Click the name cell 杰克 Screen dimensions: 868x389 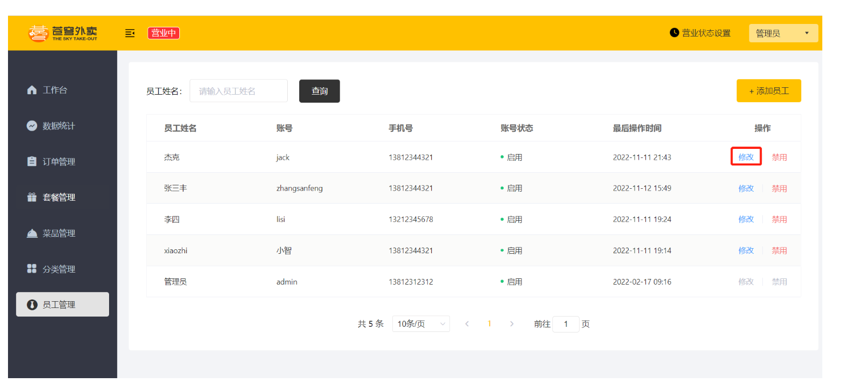click(x=172, y=157)
